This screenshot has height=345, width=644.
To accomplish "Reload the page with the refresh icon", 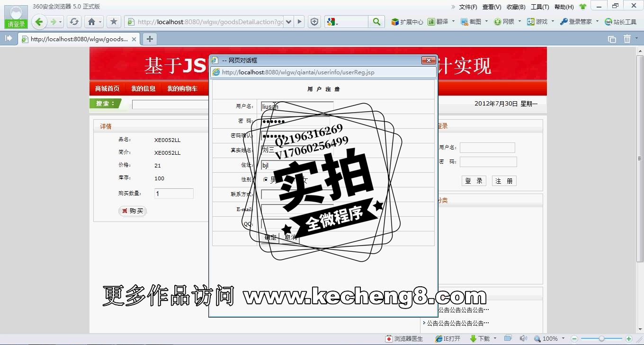I will [74, 22].
